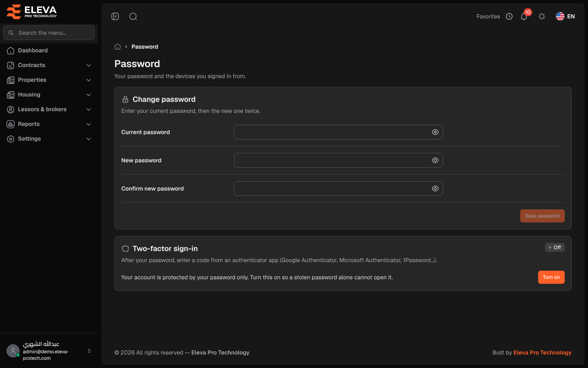The image size is (588, 368).
Task: Click the Off status badge for two-factor
Action: pos(555,247)
